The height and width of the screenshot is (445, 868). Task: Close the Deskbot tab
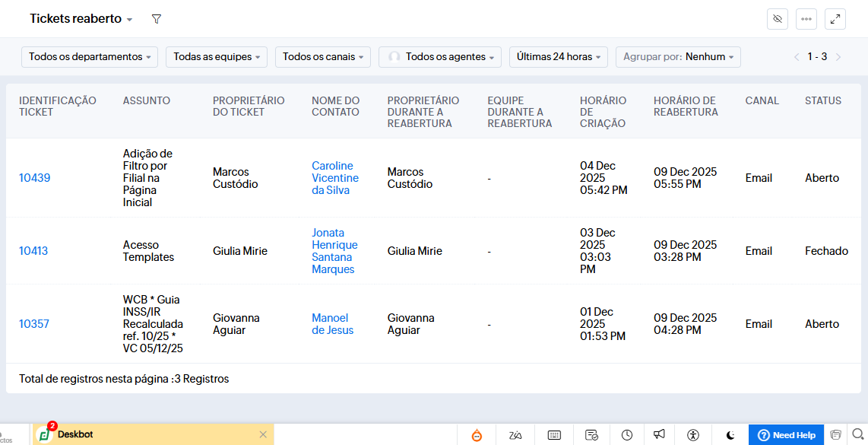tap(263, 434)
